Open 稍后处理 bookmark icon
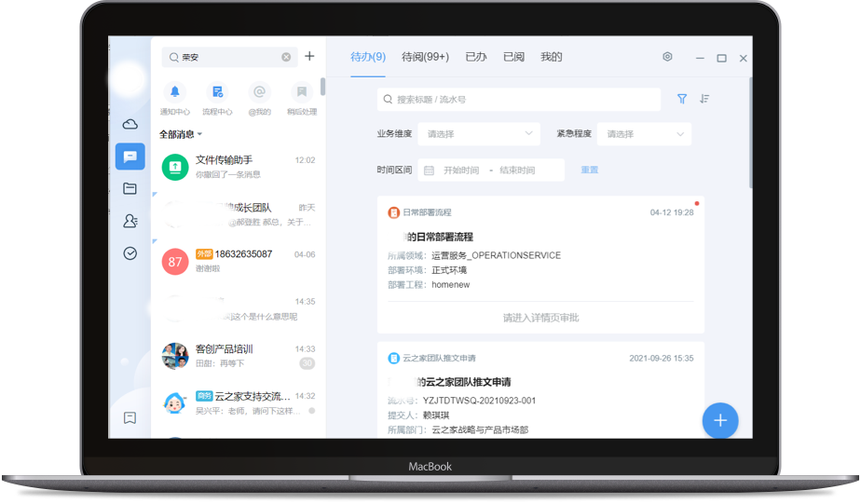 click(302, 91)
